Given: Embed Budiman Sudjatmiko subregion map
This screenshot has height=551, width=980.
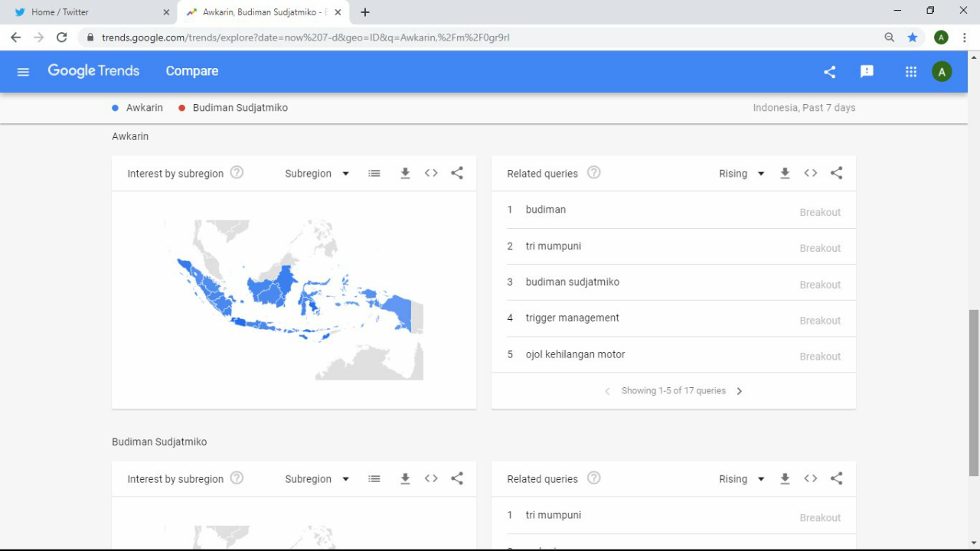Looking at the screenshot, I should [x=431, y=478].
